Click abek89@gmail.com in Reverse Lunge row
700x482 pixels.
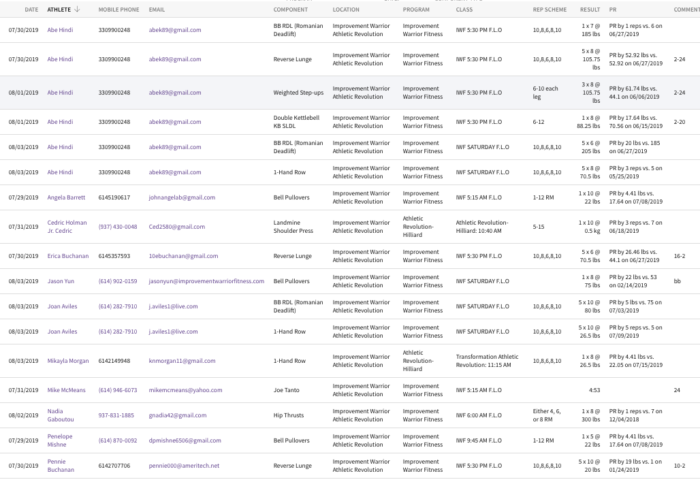coord(175,59)
